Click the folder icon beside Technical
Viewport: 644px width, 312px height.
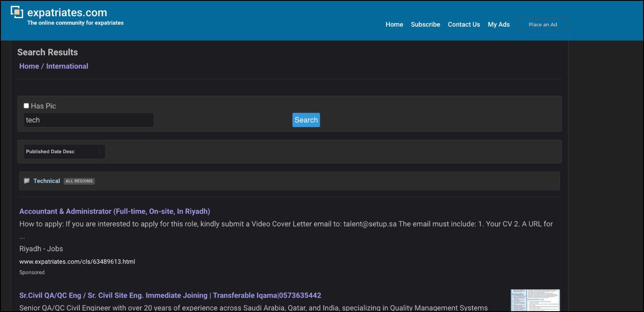pos(27,181)
